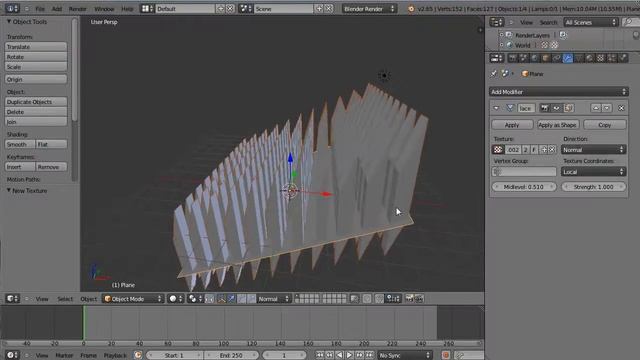The width and height of the screenshot is (640, 360).
Task: Open the World properties tab icon
Action: pos(535,58)
